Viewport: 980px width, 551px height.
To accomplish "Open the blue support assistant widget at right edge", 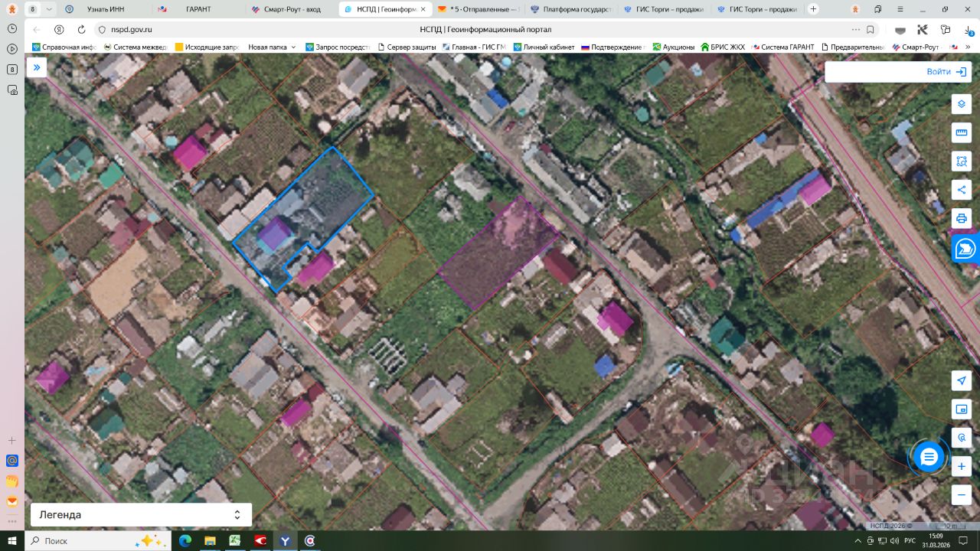I will click(966, 249).
